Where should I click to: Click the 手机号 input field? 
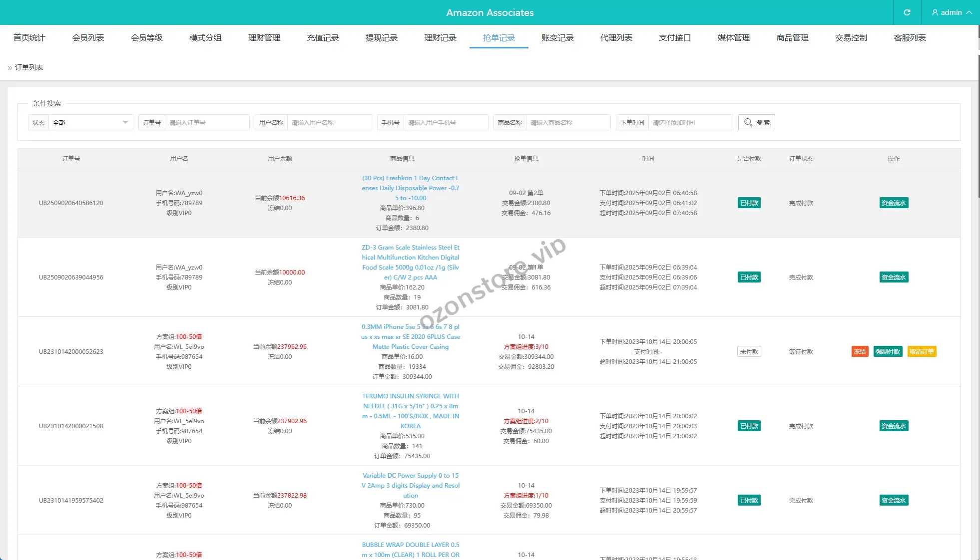(445, 122)
